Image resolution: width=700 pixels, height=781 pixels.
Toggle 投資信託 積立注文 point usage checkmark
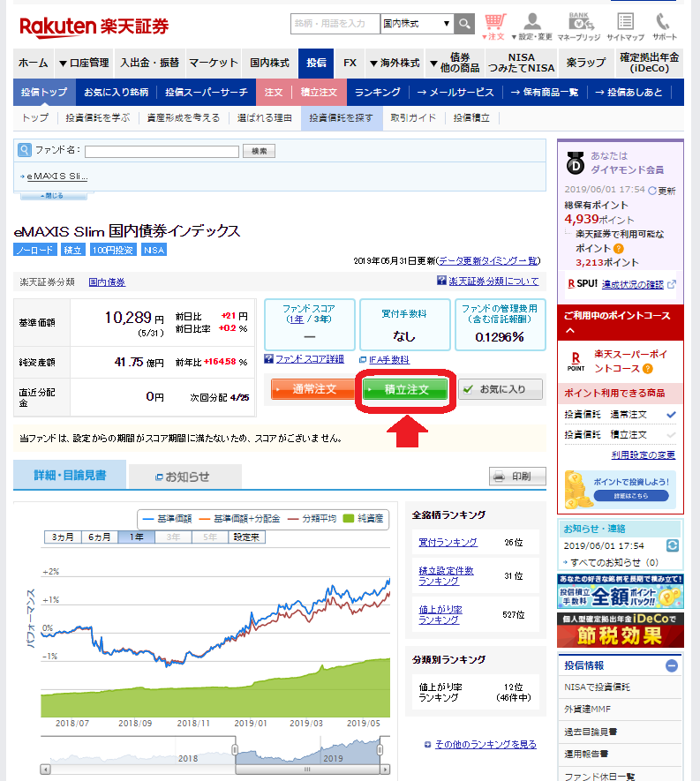(x=671, y=435)
